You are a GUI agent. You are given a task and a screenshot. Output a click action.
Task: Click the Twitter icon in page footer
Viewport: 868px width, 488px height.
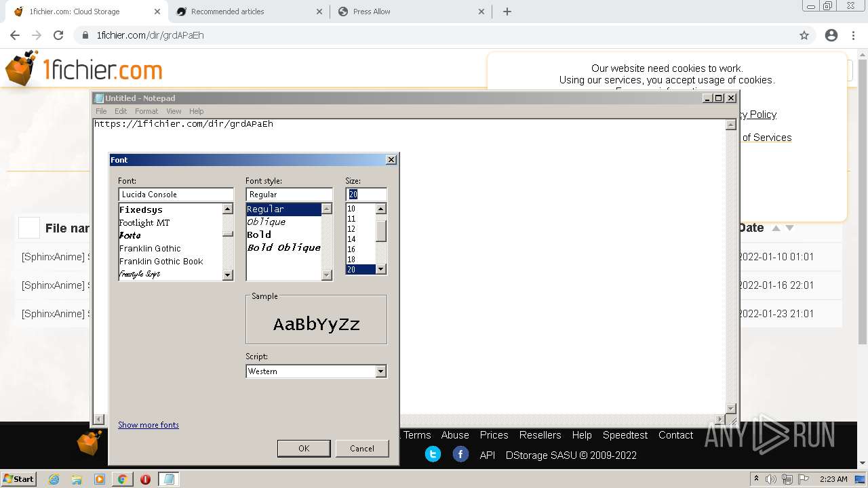coord(433,454)
